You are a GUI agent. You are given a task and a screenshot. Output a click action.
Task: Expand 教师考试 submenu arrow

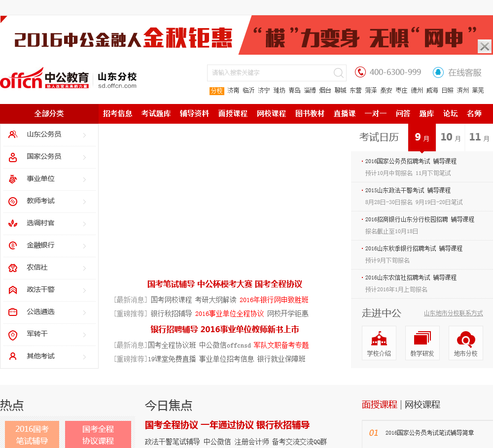[84, 202]
